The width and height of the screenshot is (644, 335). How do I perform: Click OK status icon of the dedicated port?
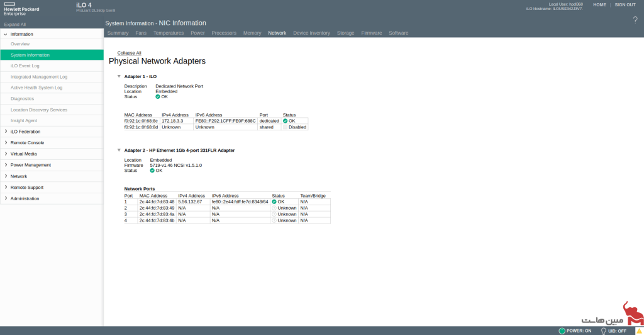point(285,122)
